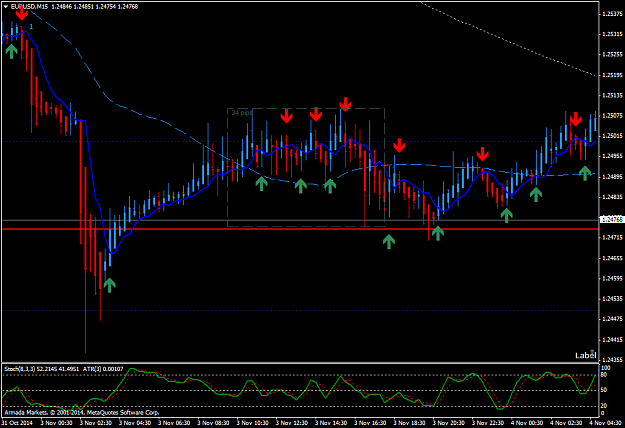
Task: Click the 1.24535 price axis label
Action: [612, 299]
